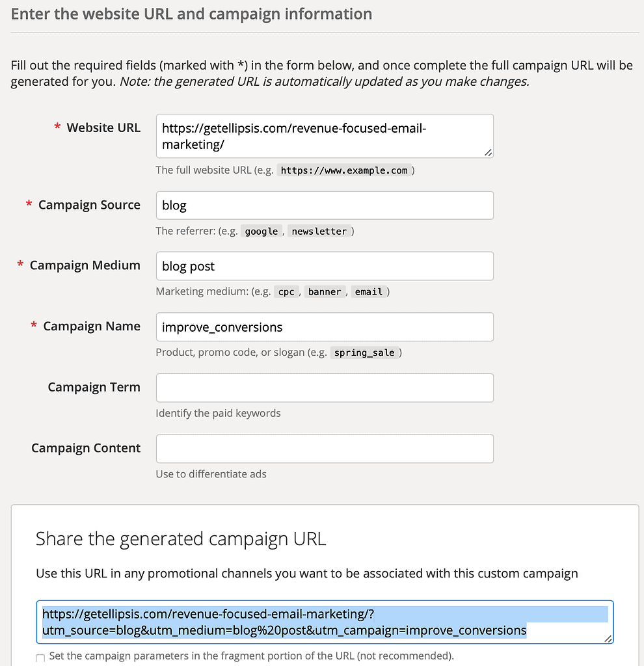The width and height of the screenshot is (644, 666).
Task: Click the 'cpc' example code chip
Action: click(x=286, y=292)
